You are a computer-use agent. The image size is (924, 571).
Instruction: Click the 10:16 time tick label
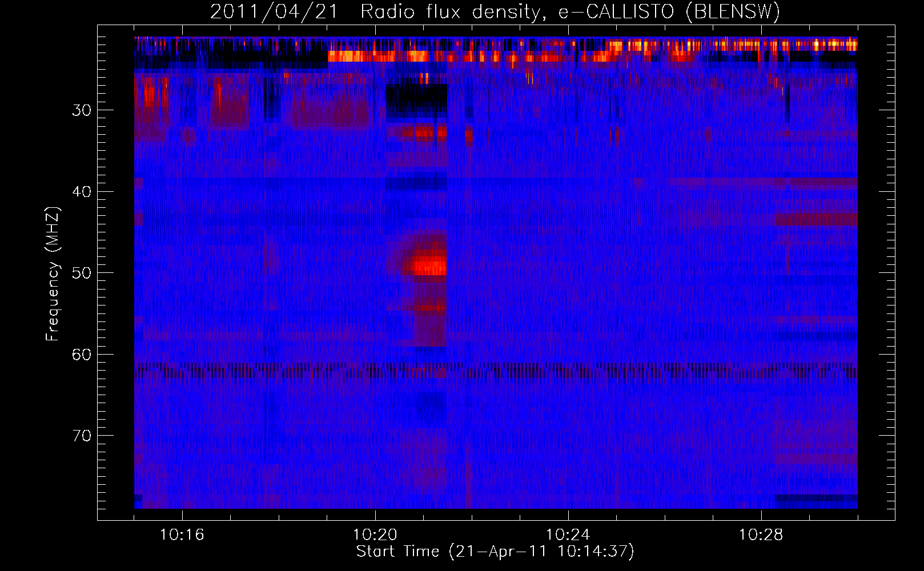pos(182,535)
